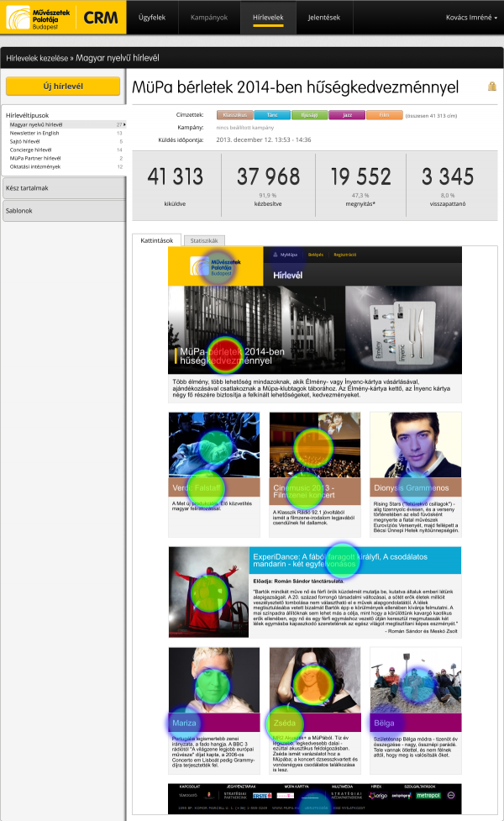This screenshot has width=504, height=821.
Task: Click the T-Mobile logo in footer
Action: pos(286,796)
